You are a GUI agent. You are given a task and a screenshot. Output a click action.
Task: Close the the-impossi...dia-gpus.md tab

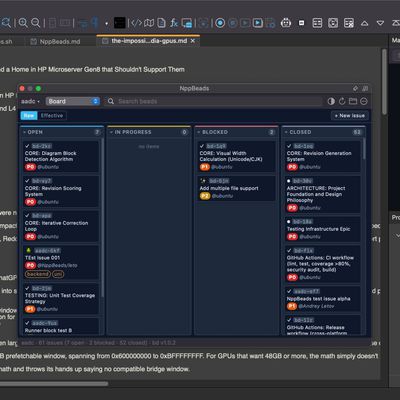click(193, 41)
